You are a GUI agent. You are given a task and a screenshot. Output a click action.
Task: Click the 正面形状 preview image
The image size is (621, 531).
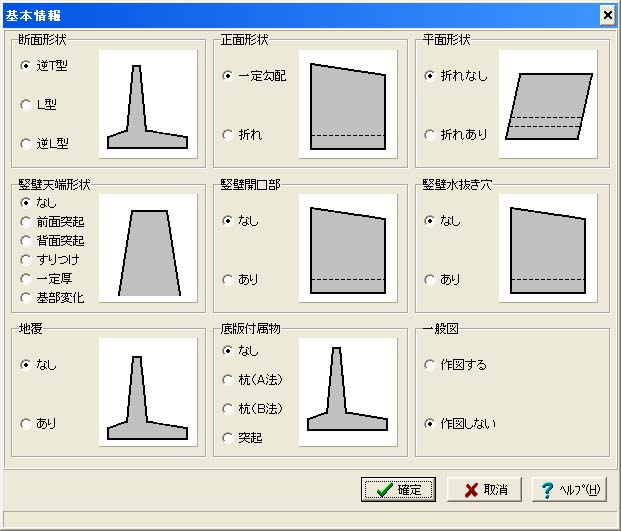[x=348, y=104]
